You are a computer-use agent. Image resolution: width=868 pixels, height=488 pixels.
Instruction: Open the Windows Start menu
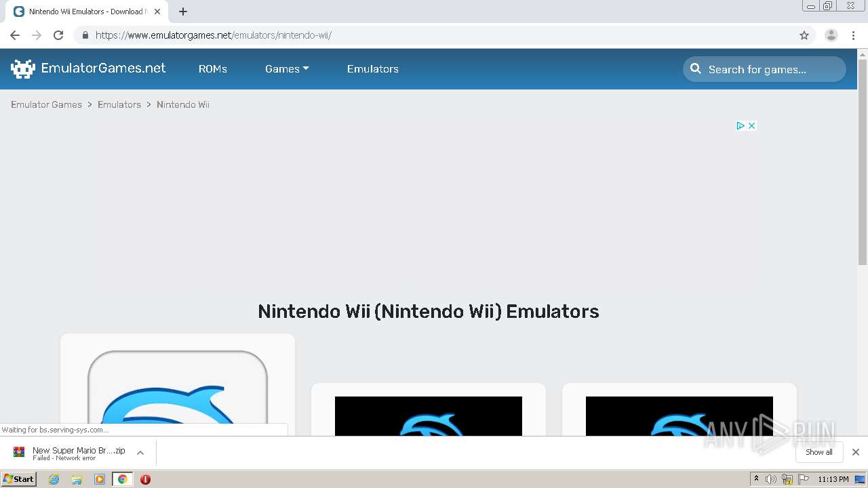(19, 479)
